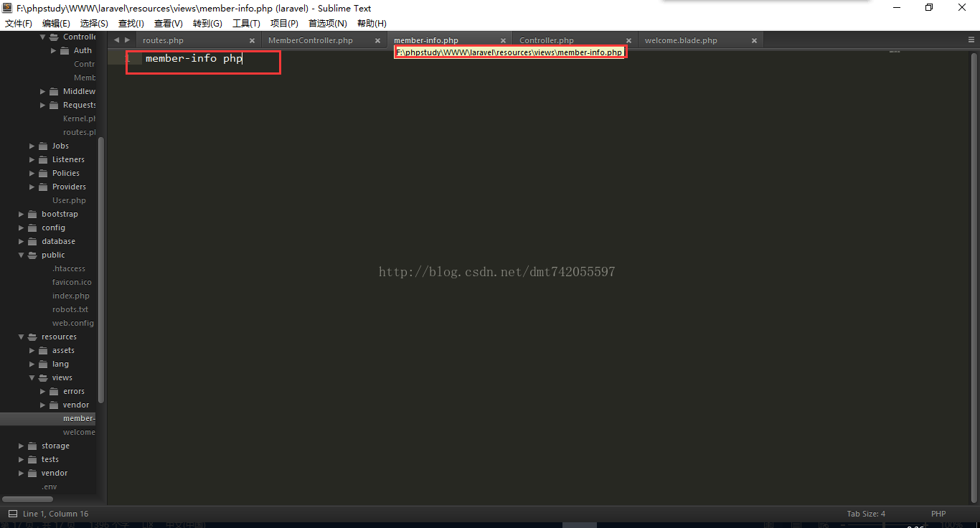980x528 pixels.
Task: Open the 选择(S) menu
Action: pyautogui.click(x=94, y=24)
